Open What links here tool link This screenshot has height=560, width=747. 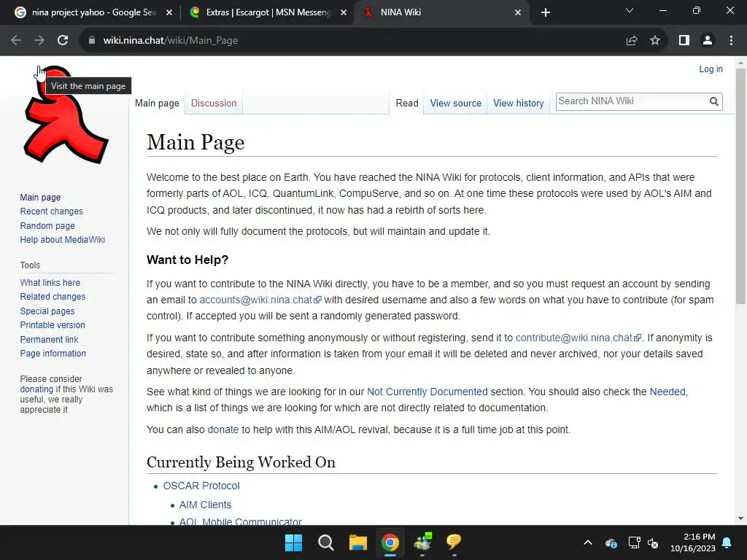point(50,282)
